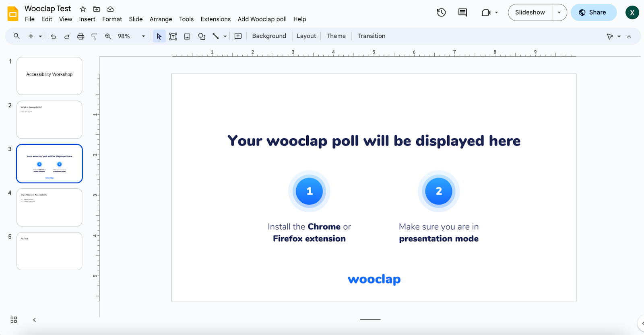
Task: Click the Background button
Action: [x=269, y=36]
